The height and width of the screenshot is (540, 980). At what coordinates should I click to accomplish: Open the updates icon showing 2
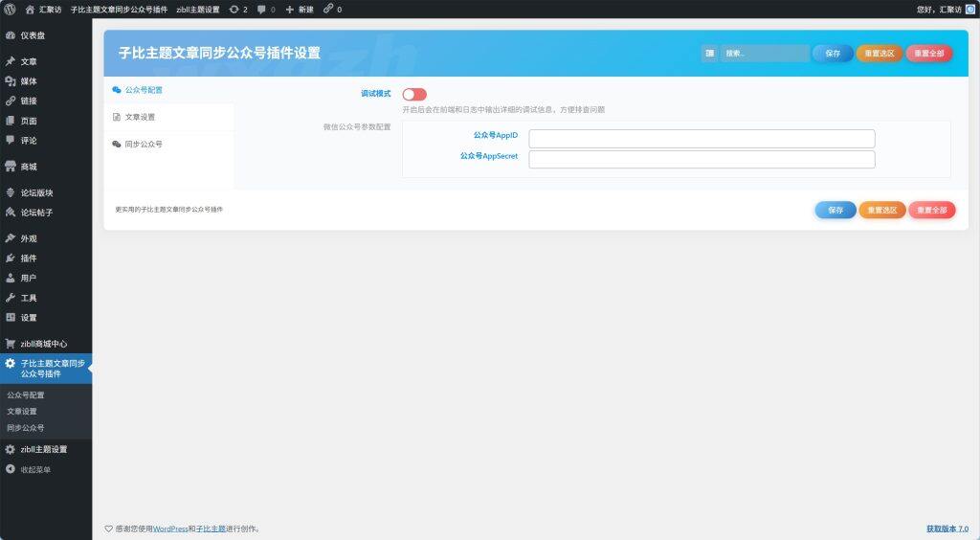click(x=238, y=10)
